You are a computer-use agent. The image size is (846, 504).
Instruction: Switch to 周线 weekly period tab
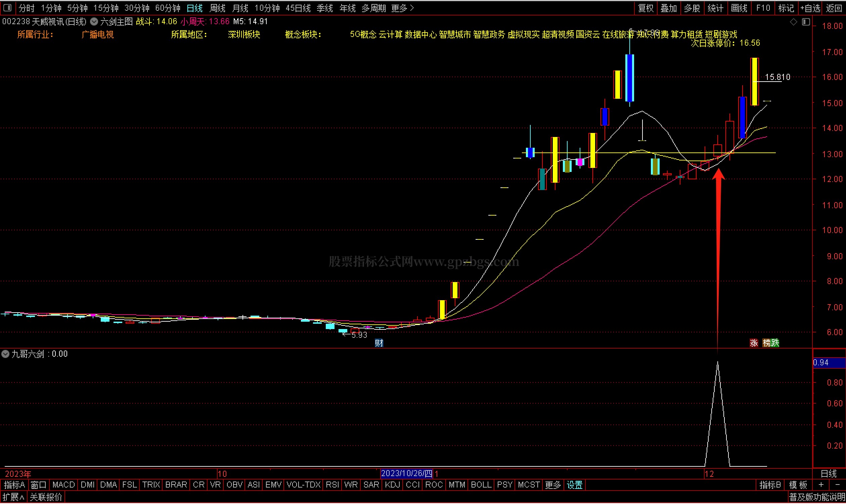tap(217, 8)
